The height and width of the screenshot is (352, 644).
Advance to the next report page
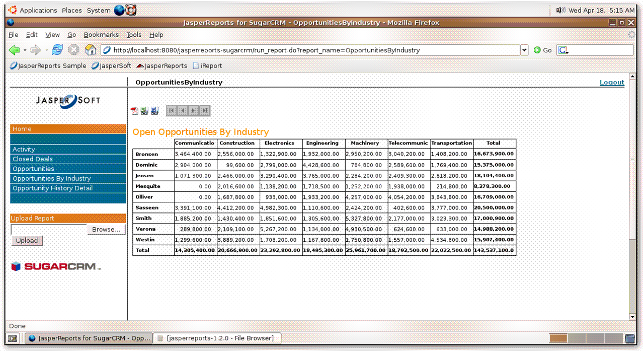click(194, 111)
